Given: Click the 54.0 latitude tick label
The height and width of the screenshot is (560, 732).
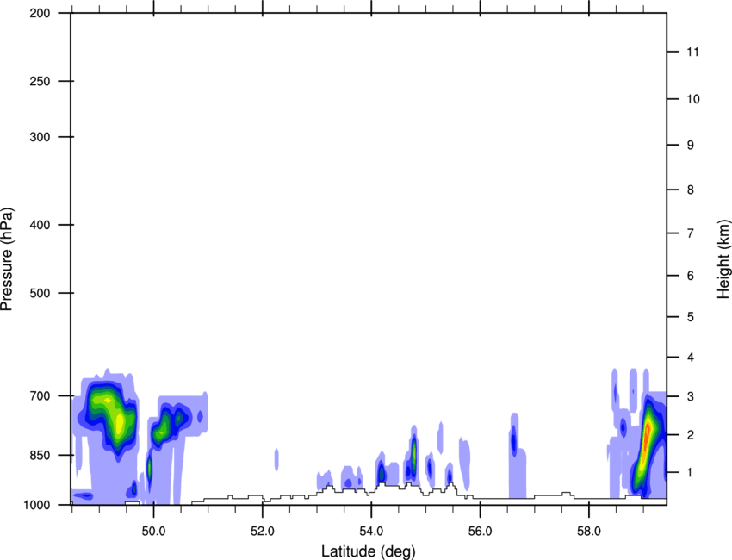Looking at the screenshot, I should 371,532.
